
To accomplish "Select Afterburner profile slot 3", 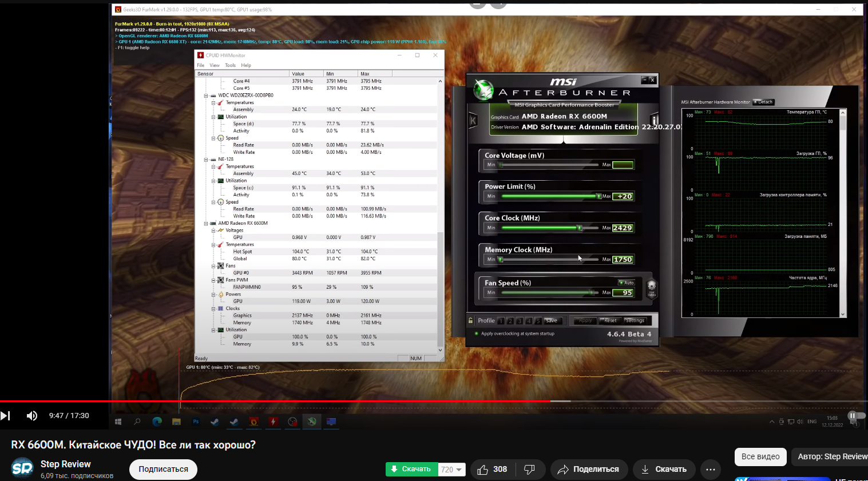I will pos(520,321).
